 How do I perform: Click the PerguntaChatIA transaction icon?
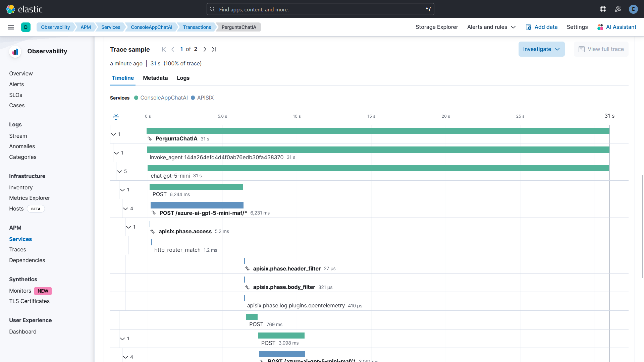150,139
